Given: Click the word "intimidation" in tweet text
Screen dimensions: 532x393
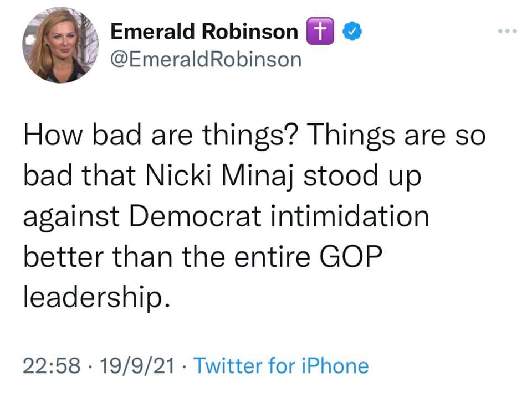Looking at the screenshot, I should [352, 216].
